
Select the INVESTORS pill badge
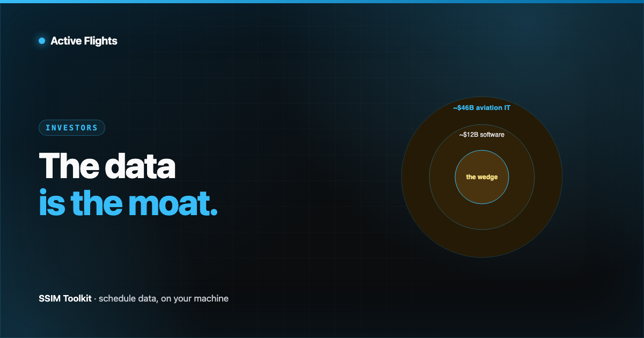point(72,128)
